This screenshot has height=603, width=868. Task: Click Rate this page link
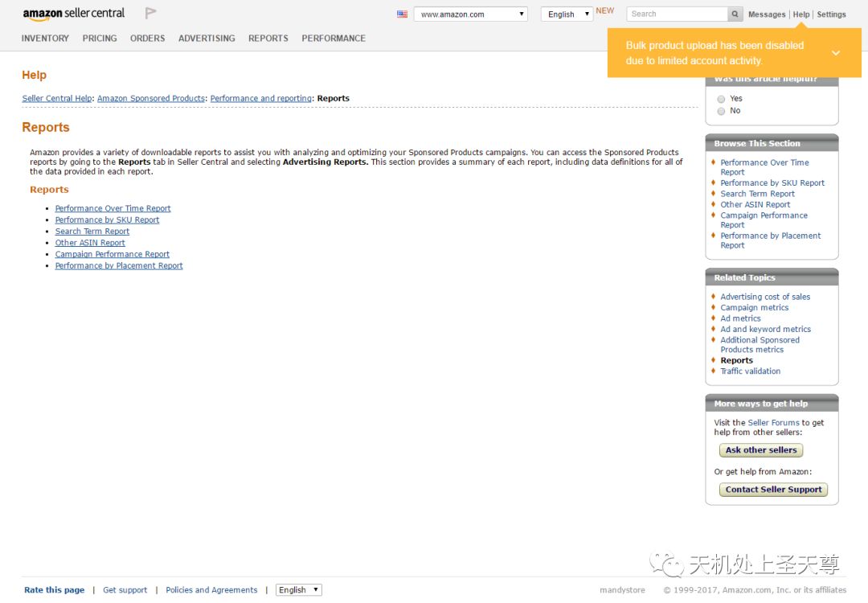[55, 589]
